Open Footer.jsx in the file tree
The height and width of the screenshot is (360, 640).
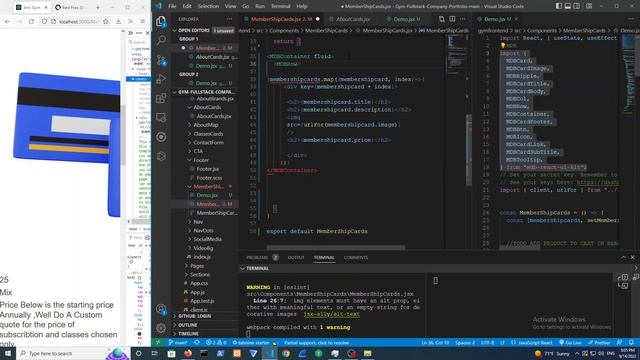point(207,169)
